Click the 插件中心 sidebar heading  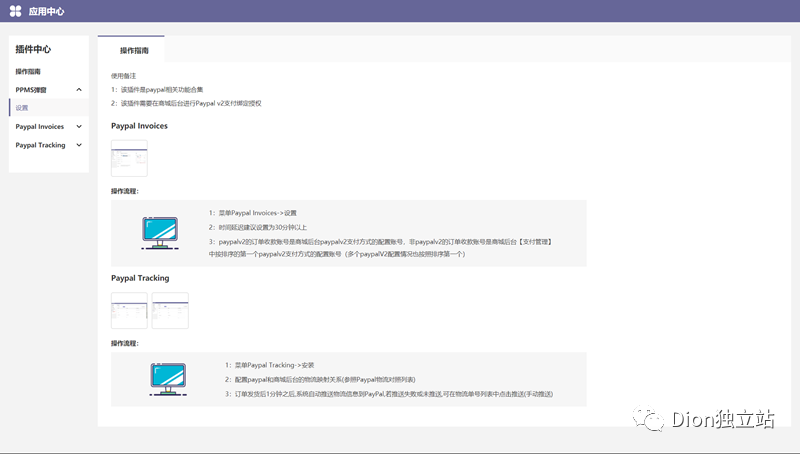[33, 49]
